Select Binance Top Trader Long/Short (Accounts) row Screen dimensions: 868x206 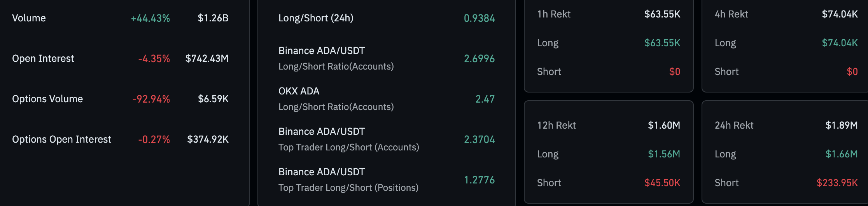click(x=387, y=140)
